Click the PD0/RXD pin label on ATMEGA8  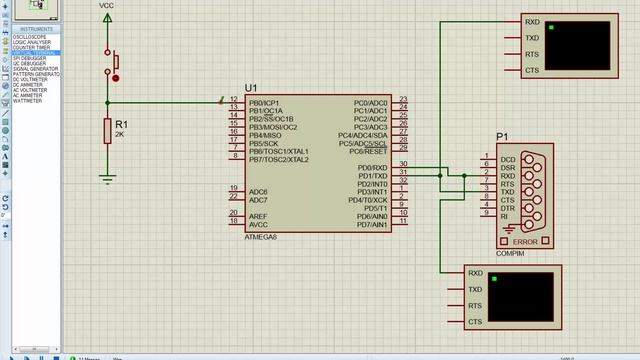pyautogui.click(x=372, y=168)
